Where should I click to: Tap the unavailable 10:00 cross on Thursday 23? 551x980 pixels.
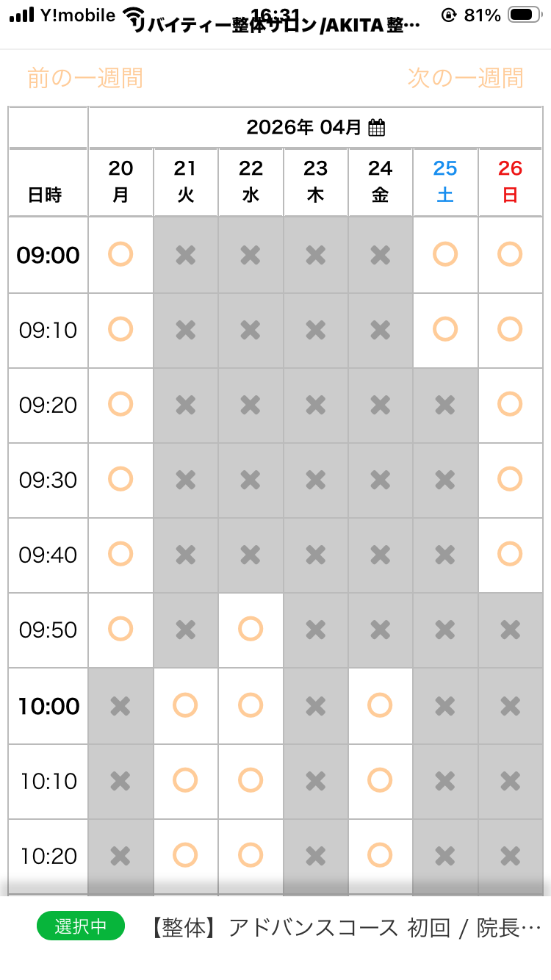pyautogui.click(x=315, y=706)
